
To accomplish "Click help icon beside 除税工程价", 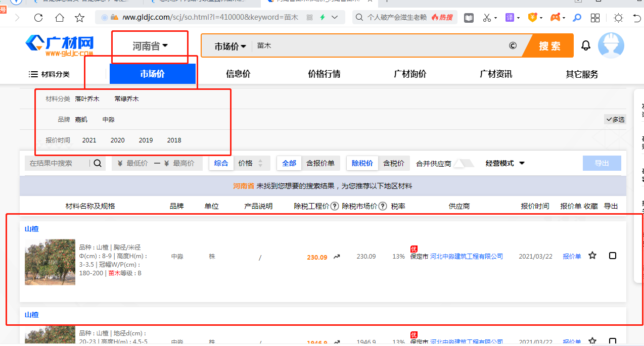I will point(335,206).
